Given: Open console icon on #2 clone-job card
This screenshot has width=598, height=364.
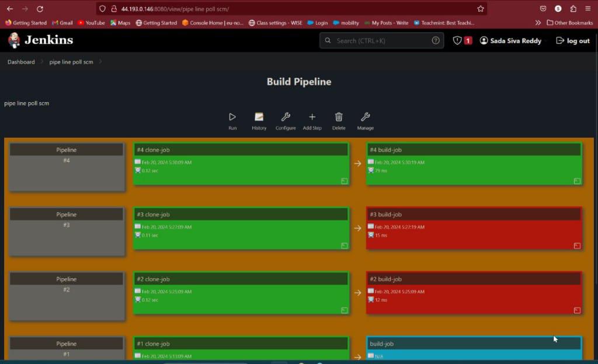Looking at the screenshot, I should click(345, 310).
